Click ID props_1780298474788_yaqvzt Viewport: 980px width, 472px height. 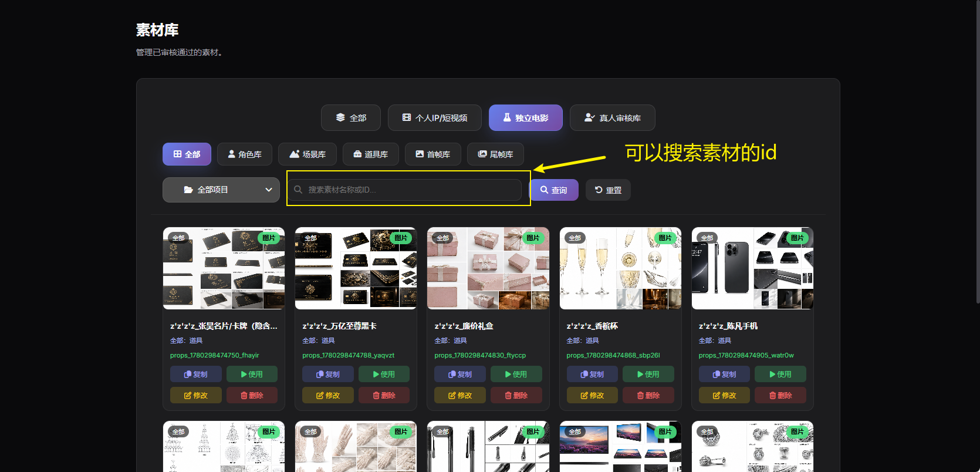point(348,355)
